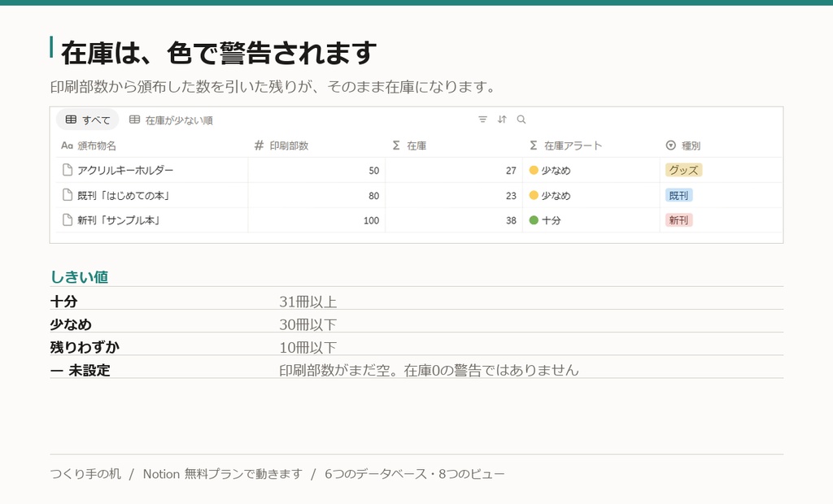Viewport: 833px width, 504px height.
Task: Click the 新刊 category tag
Action: pyautogui.click(x=679, y=219)
